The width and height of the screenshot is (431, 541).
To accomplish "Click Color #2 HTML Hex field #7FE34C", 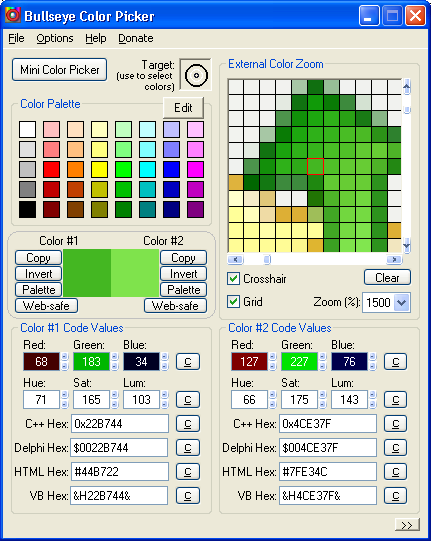I will [x=328, y=472].
